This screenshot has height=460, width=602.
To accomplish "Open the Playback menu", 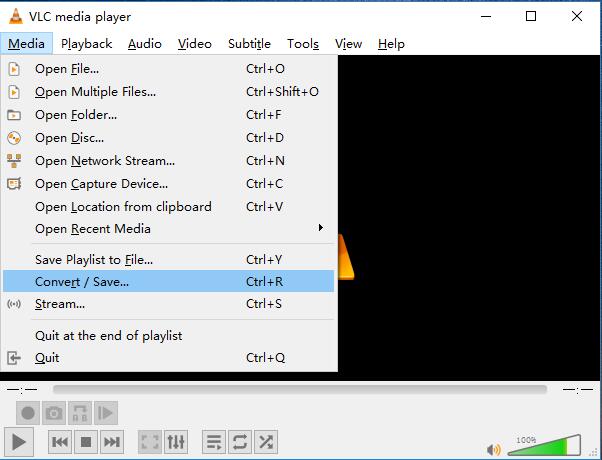I will (x=86, y=44).
